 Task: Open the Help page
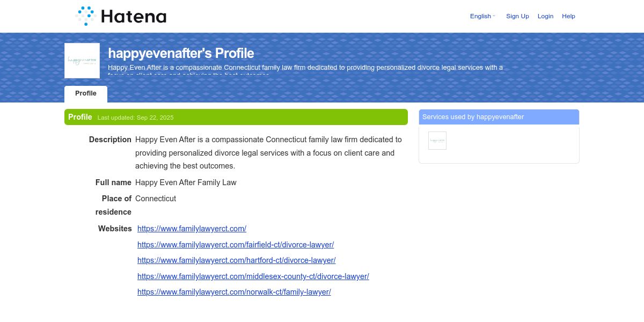568,16
